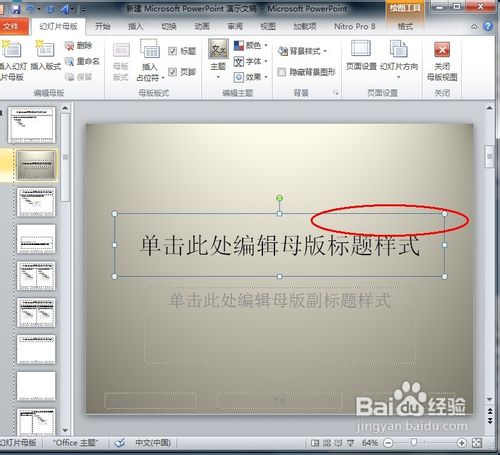Switch to the Insert (插入) tab
This screenshot has width=500, height=455.
pos(135,26)
